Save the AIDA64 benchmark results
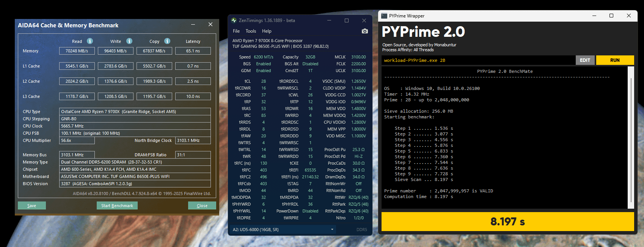644x247 pixels. coord(32,206)
